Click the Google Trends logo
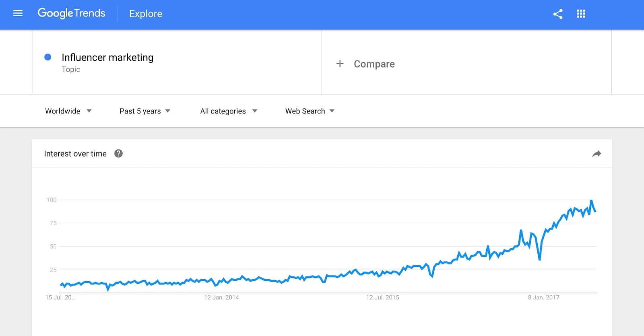This screenshot has height=336, width=644. tap(71, 13)
